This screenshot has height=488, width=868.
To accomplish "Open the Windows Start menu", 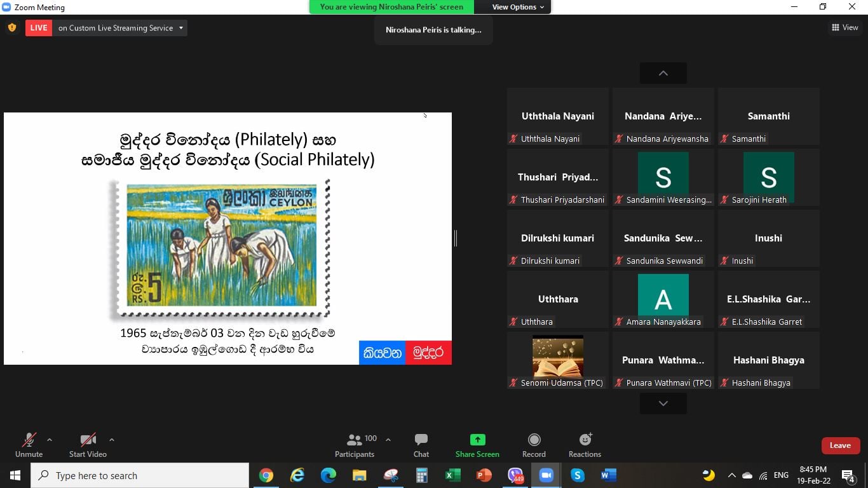I will pos(15,475).
